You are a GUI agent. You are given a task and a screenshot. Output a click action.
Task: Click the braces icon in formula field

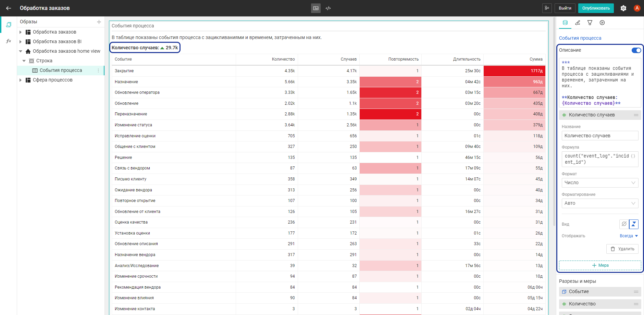tap(633, 156)
